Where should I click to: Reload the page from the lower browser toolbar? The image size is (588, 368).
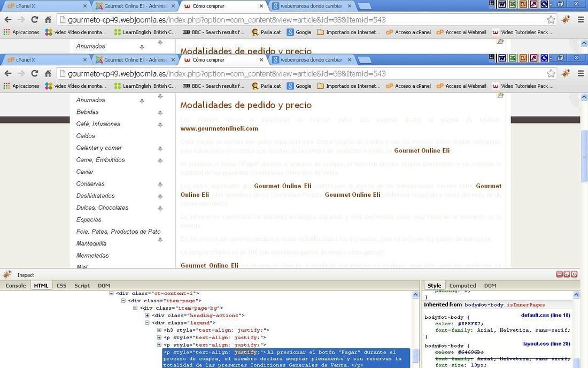click(35, 73)
